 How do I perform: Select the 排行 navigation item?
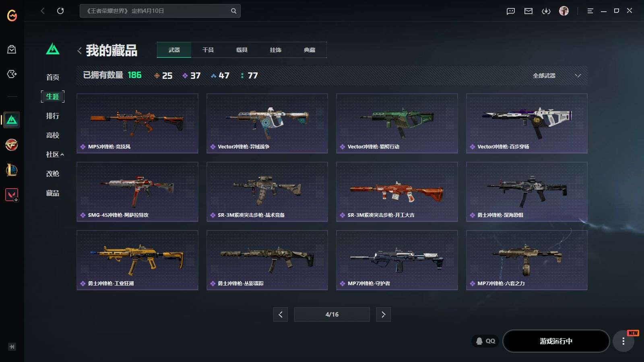click(x=53, y=116)
